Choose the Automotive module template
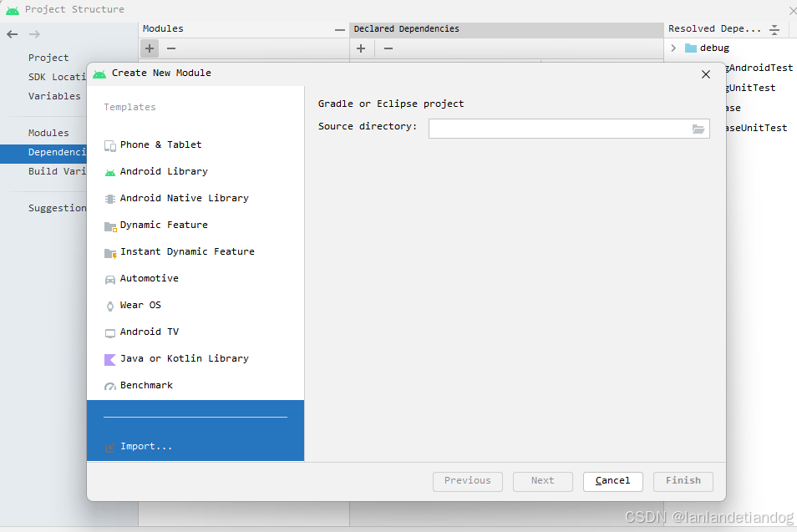The width and height of the screenshot is (797, 532). point(150,278)
